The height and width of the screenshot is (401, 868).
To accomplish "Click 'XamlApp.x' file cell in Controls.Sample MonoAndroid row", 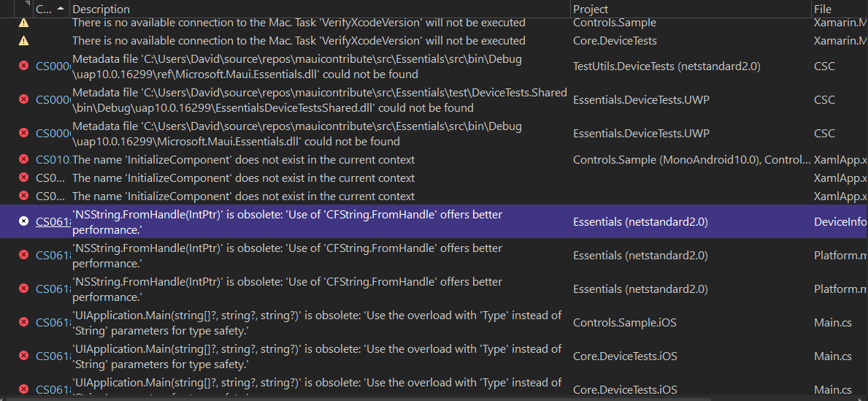I will [x=840, y=160].
